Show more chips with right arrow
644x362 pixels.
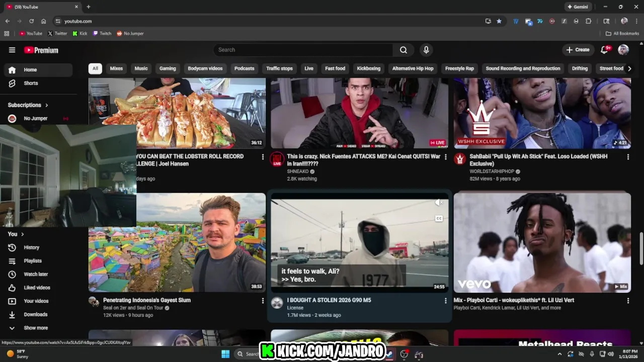(629, 68)
